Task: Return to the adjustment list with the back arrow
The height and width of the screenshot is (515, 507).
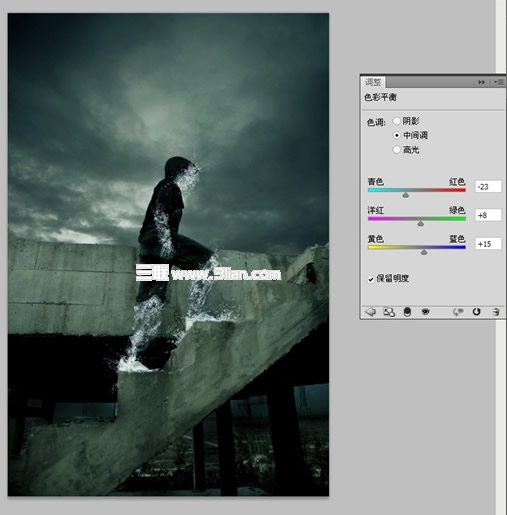Action: click(370, 312)
